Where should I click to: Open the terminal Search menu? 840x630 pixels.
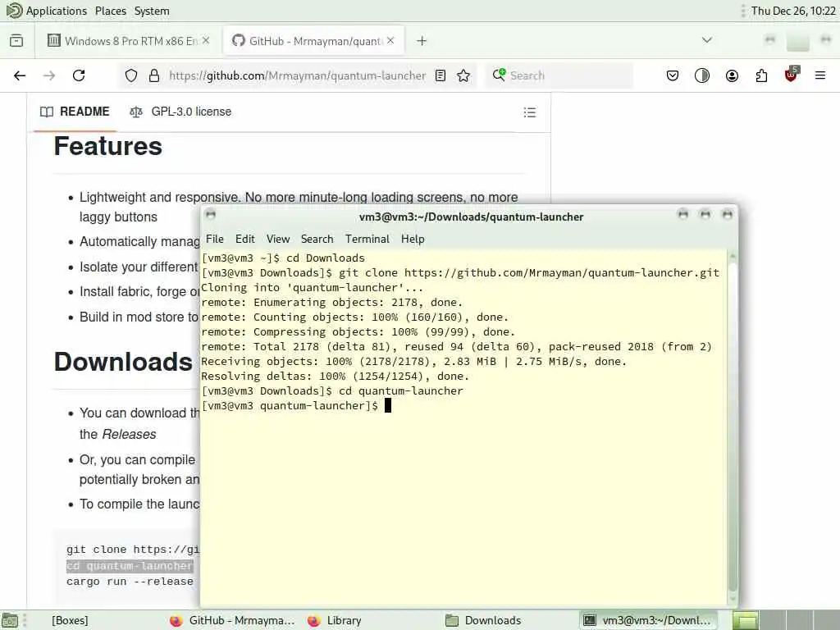pos(317,239)
